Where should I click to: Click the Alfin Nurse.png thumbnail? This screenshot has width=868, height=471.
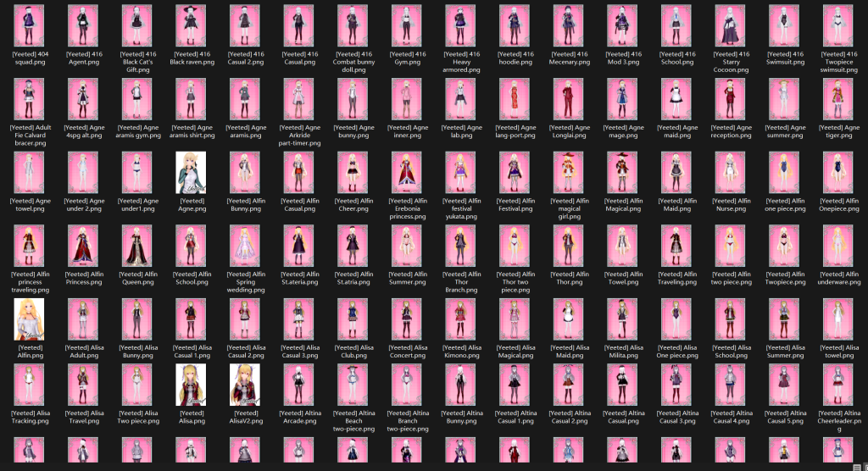[730, 173]
